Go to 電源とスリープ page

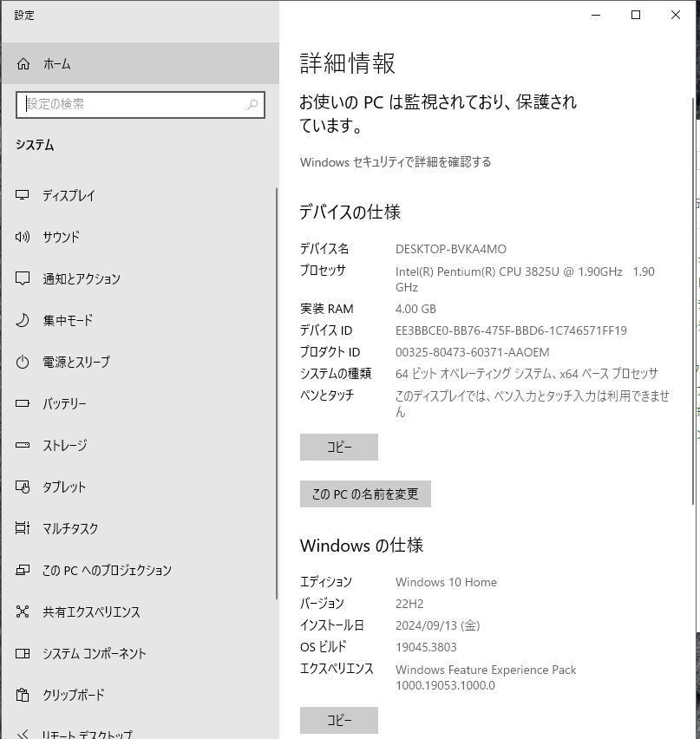pyautogui.click(x=139, y=362)
